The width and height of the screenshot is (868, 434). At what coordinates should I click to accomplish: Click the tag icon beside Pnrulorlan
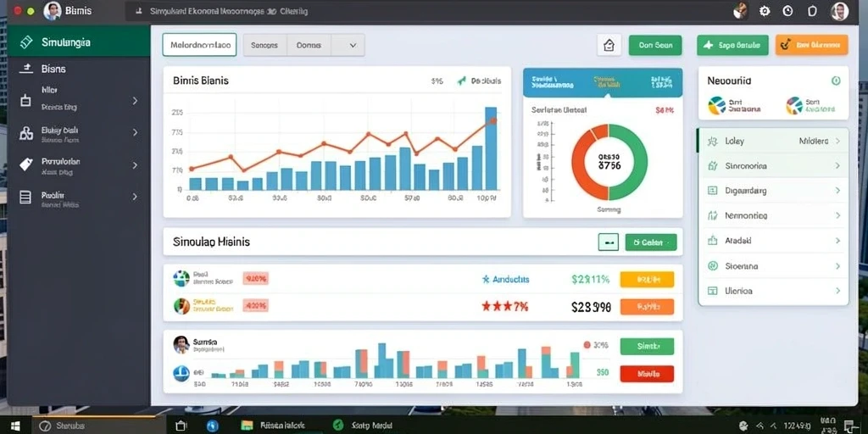26,164
